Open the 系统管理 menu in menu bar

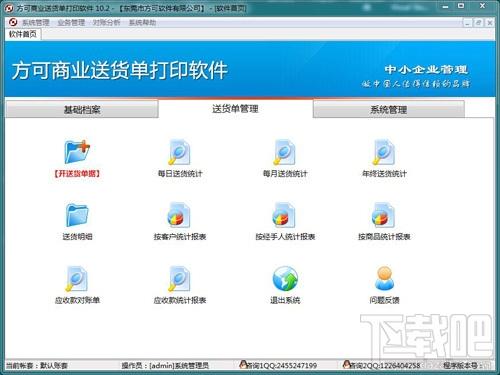(x=36, y=23)
